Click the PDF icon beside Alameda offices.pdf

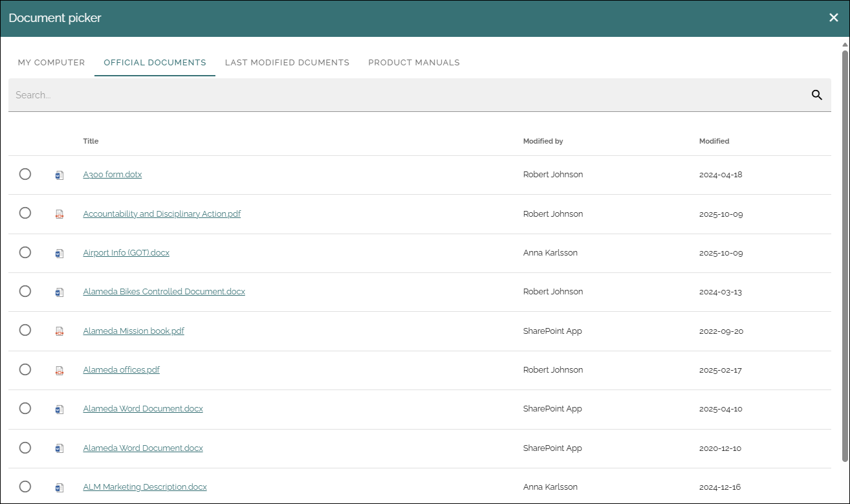[60, 370]
